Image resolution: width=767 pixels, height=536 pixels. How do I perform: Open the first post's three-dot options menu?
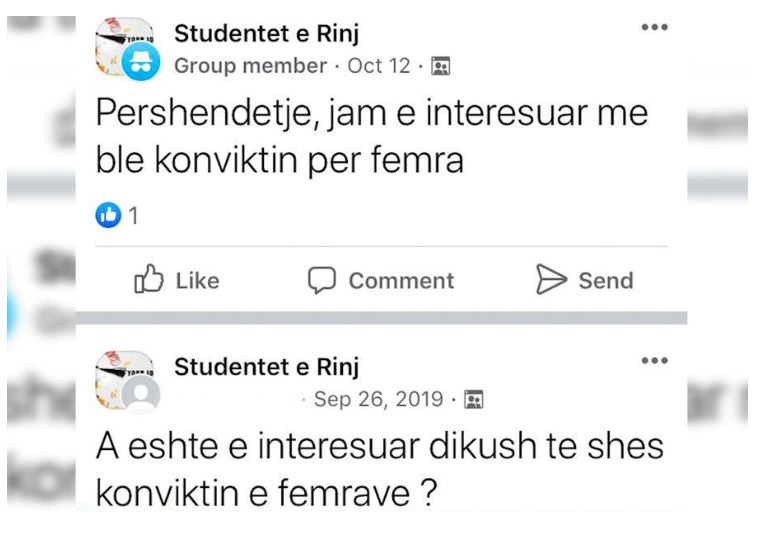pos(654,27)
